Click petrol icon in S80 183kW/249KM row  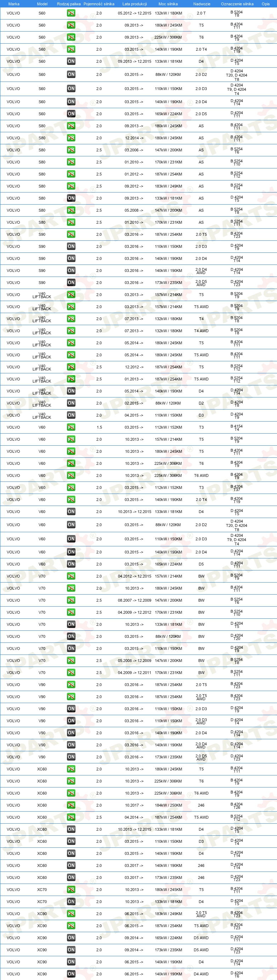coord(71,186)
